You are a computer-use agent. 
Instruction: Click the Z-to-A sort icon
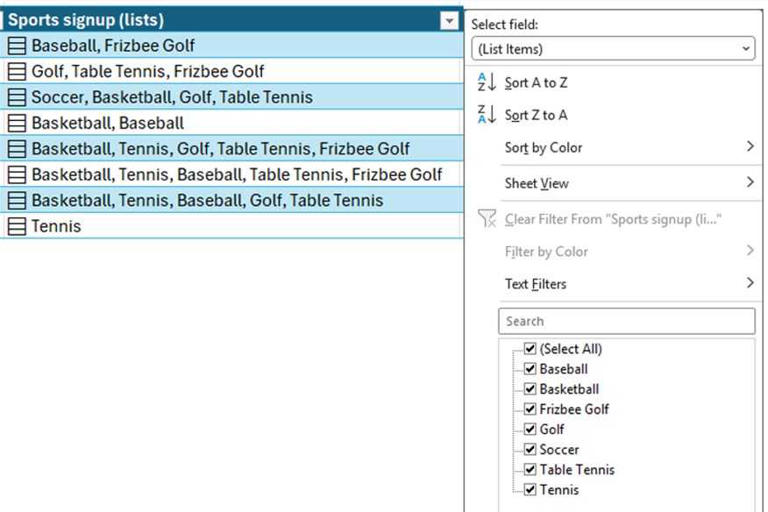487,115
